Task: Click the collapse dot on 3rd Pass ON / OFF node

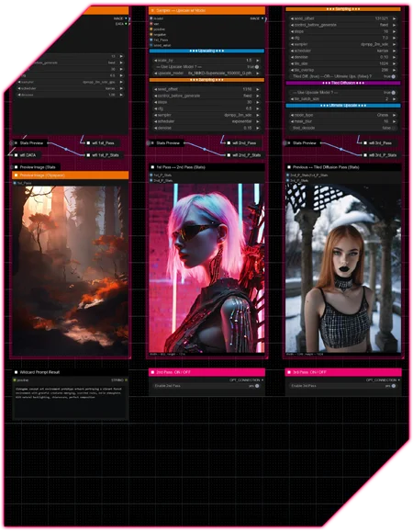Action: click(x=289, y=372)
